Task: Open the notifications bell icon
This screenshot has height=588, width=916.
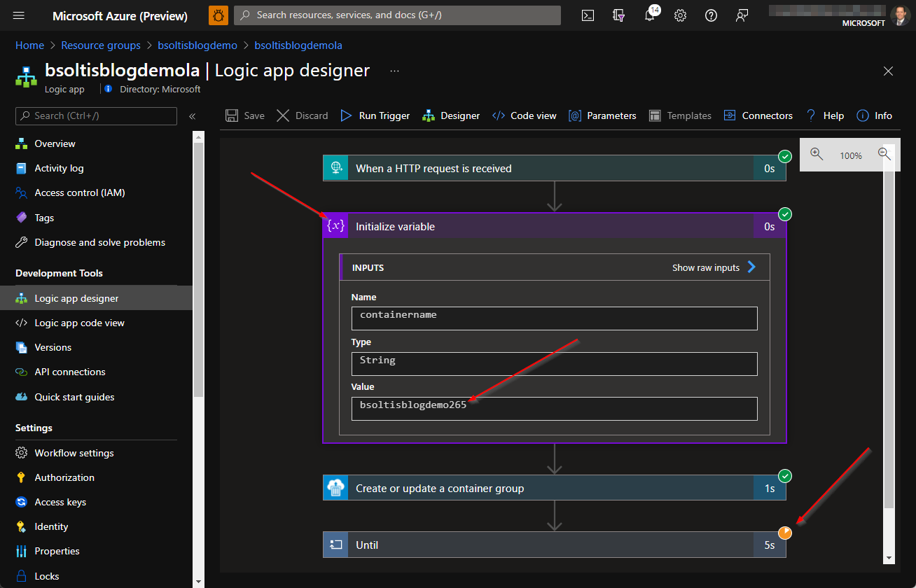Action: (x=650, y=15)
